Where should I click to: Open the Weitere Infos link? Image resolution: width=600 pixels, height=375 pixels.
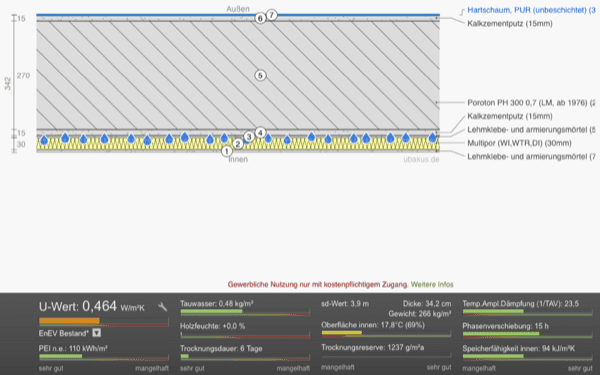pyautogui.click(x=432, y=284)
